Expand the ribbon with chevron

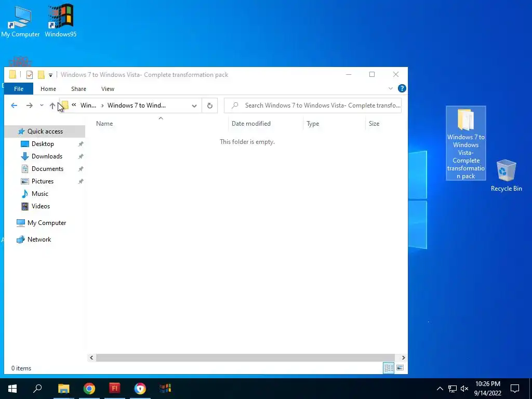[x=391, y=88]
